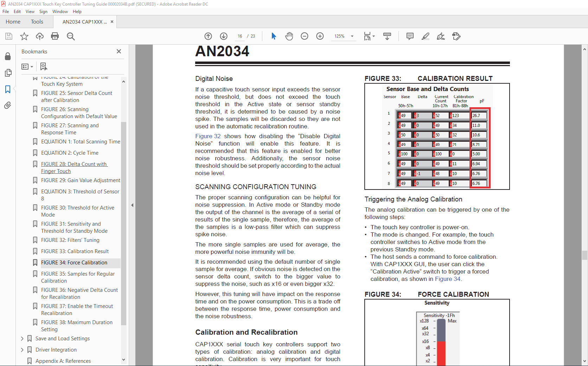Image resolution: width=588 pixels, height=366 pixels.
Task: Switch to the Tools tab
Action: point(37,22)
